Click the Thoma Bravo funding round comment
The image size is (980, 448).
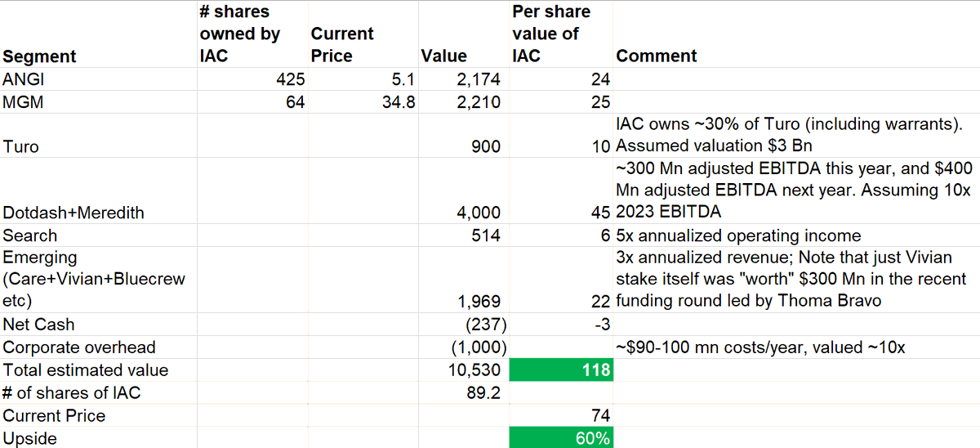coord(795,280)
